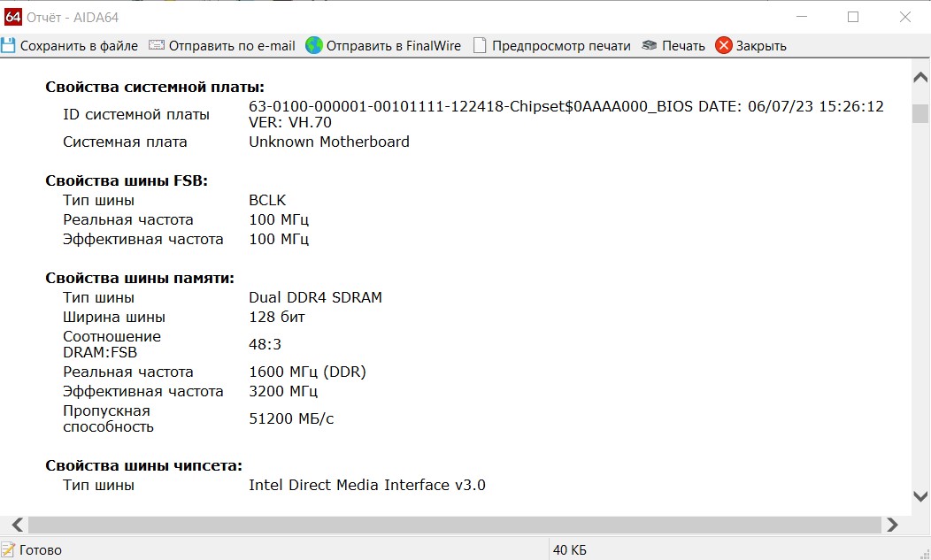
Task: Click the status bar notepad icon
Action: 8,550
